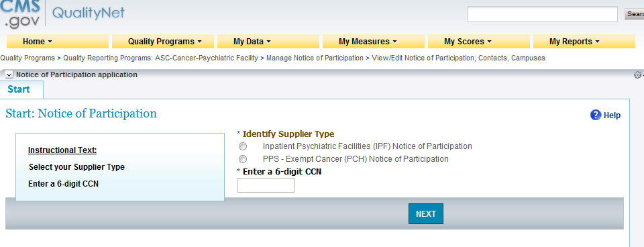The width and height of the screenshot is (644, 247).
Task: Select Inpatient Psychiatric Facilities (IPF) radio button
Action: pyautogui.click(x=243, y=146)
